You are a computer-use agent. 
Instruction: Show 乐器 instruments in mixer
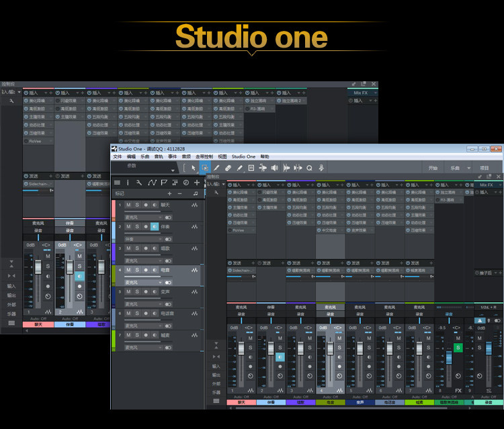(x=216, y=392)
